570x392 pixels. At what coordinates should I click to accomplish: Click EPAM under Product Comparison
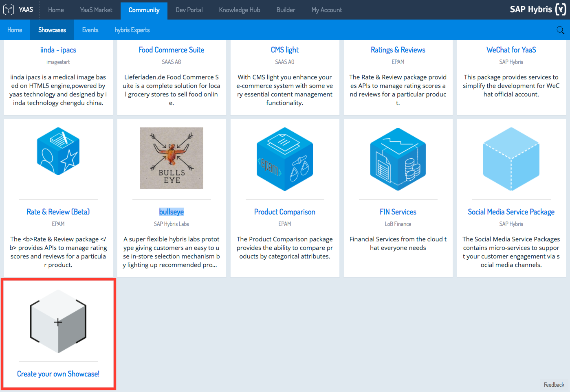[285, 224]
